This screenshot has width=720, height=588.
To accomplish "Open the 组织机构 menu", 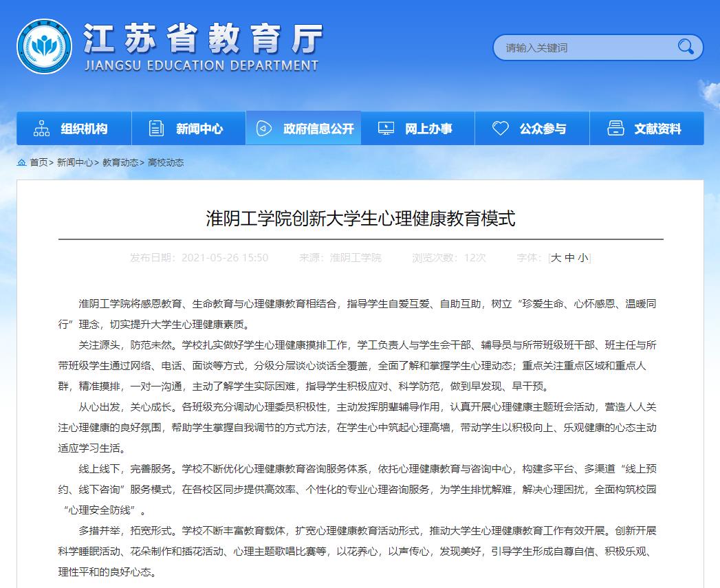I will coord(74,128).
